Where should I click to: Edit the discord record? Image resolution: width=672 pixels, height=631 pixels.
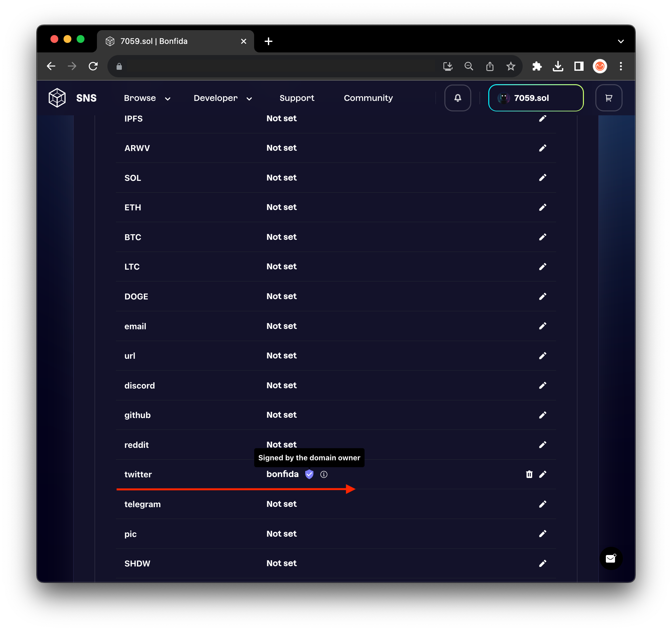(x=543, y=386)
